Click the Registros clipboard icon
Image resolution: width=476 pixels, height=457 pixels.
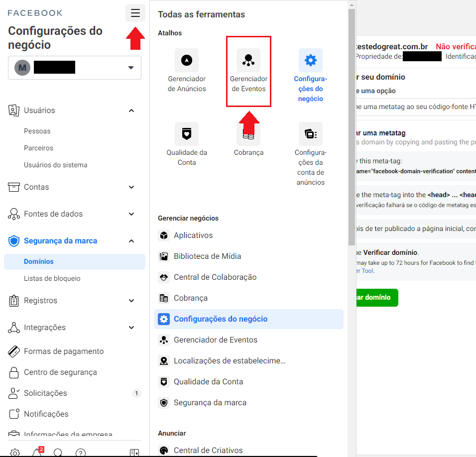13,301
